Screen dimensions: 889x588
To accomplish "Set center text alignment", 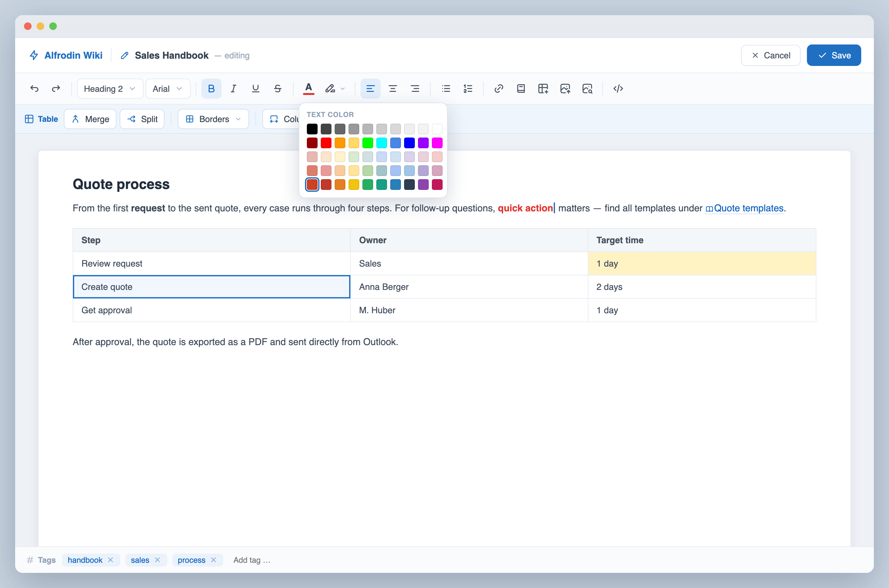I will click(x=392, y=89).
